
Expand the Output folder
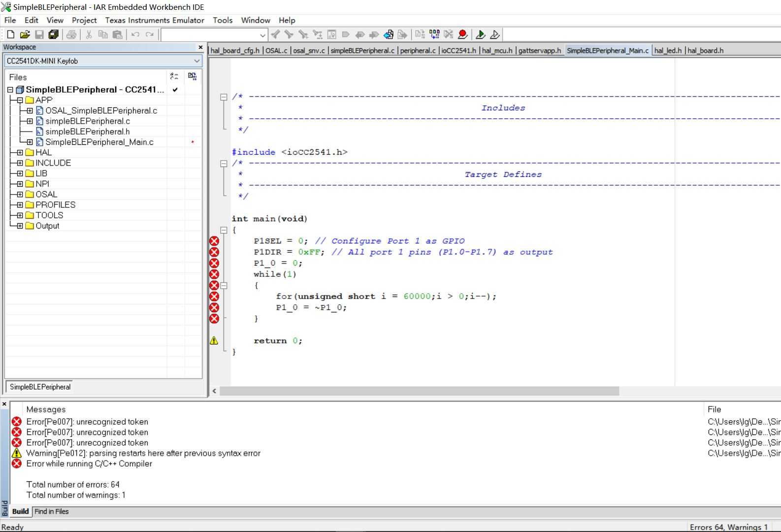tap(20, 226)
